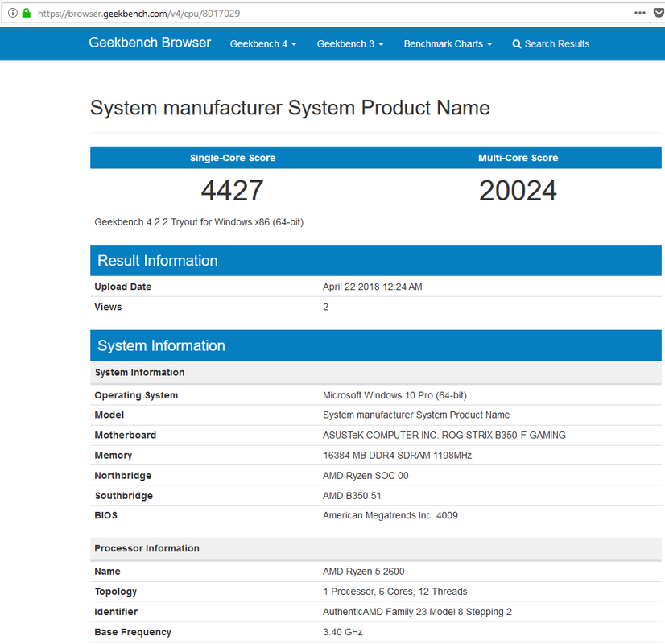Viewport: 665px width, 644px height.
Task: Click the blue System Information section header
Action: (x=376, y=345)
